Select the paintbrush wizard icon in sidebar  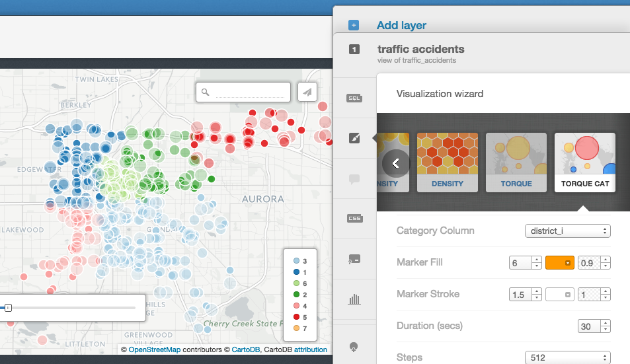(x=354, y=139)
